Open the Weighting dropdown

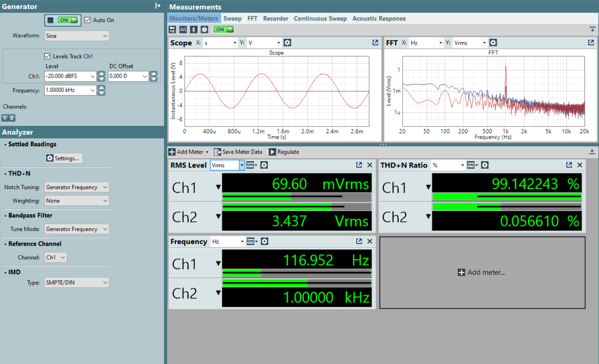pos(77,201)
